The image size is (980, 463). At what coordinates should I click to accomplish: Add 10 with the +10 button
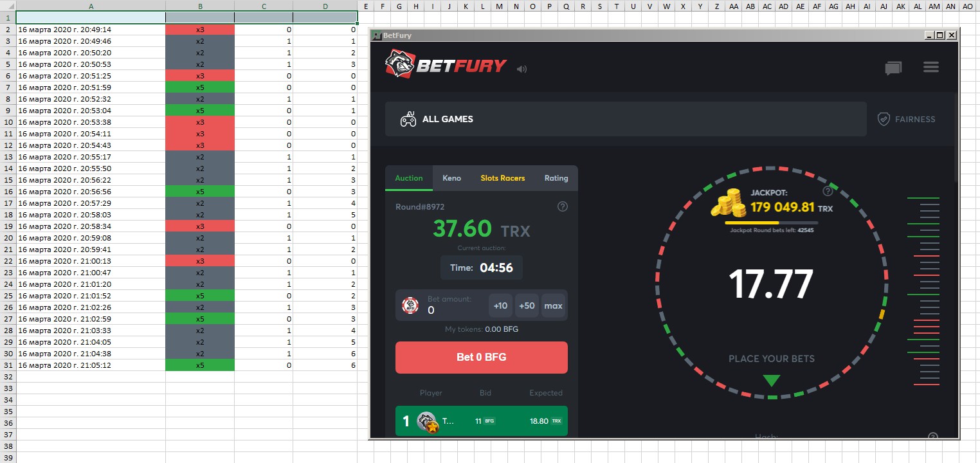coord(500,305)
